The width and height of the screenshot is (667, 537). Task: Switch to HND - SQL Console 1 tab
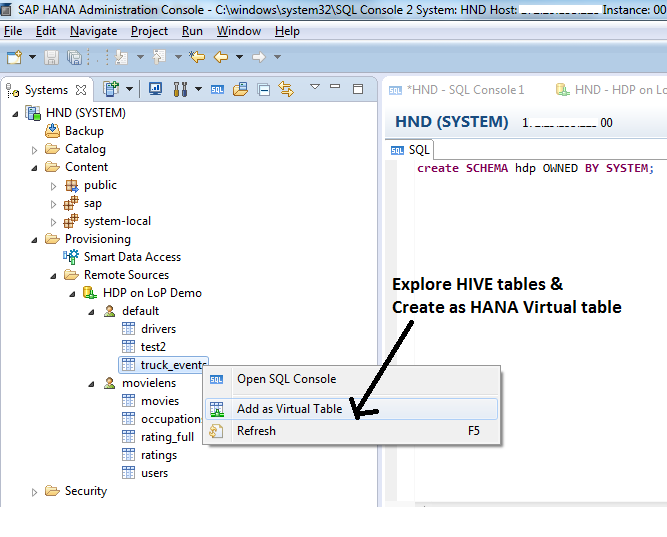click(456, 90)
